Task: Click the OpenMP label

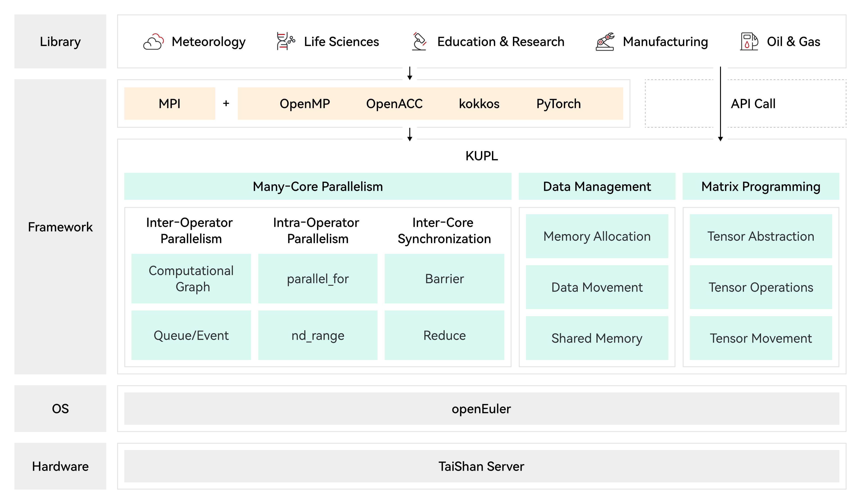Action: 304,103
